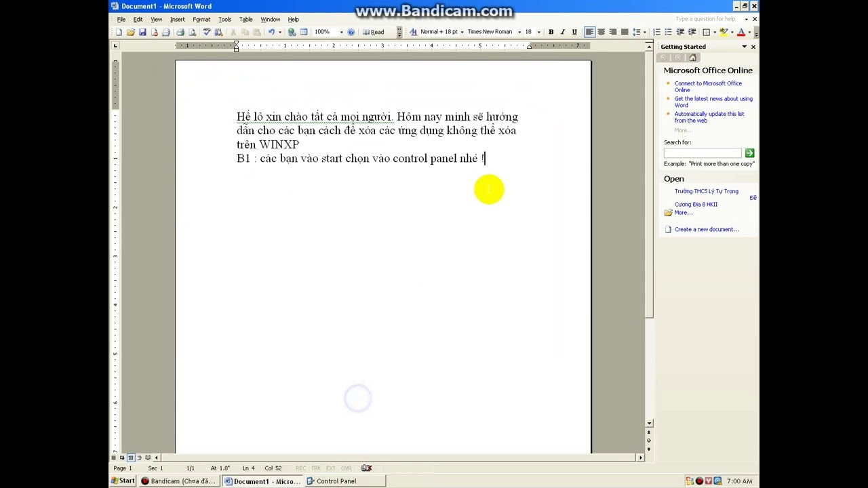This screenshot has height=488, width=868.
Task: Click the ruler tab selector box
Action: click(x=115, y=45)
